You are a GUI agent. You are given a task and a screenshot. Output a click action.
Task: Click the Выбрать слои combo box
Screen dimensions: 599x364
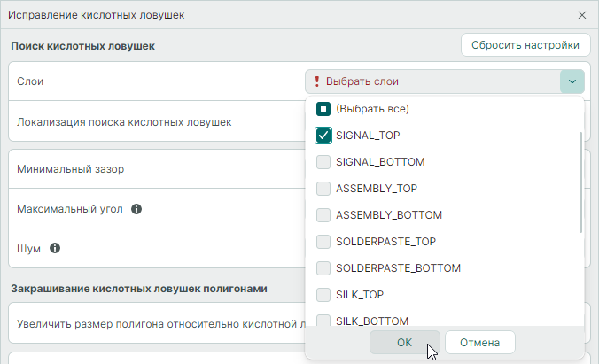coord(432,81)
